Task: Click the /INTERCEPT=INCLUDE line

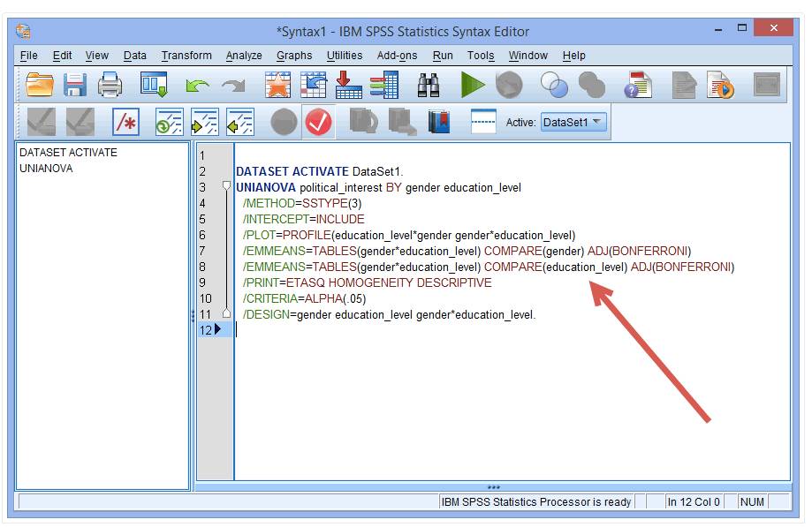Action: click(x=303, y=219)
